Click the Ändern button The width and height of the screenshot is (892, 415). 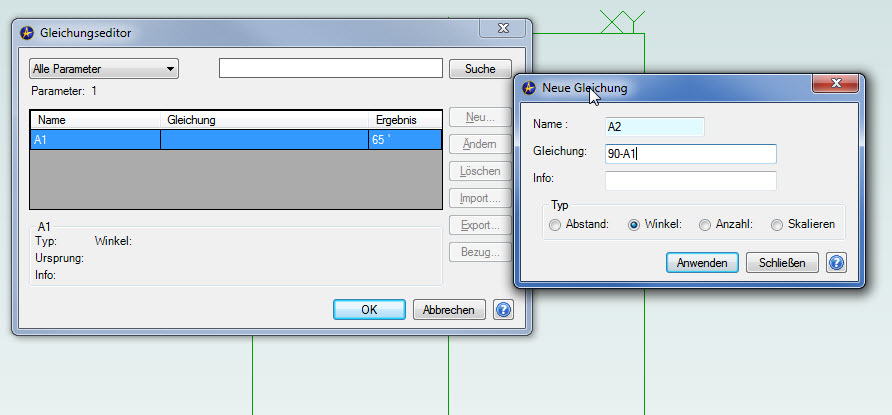pos(480,144)
